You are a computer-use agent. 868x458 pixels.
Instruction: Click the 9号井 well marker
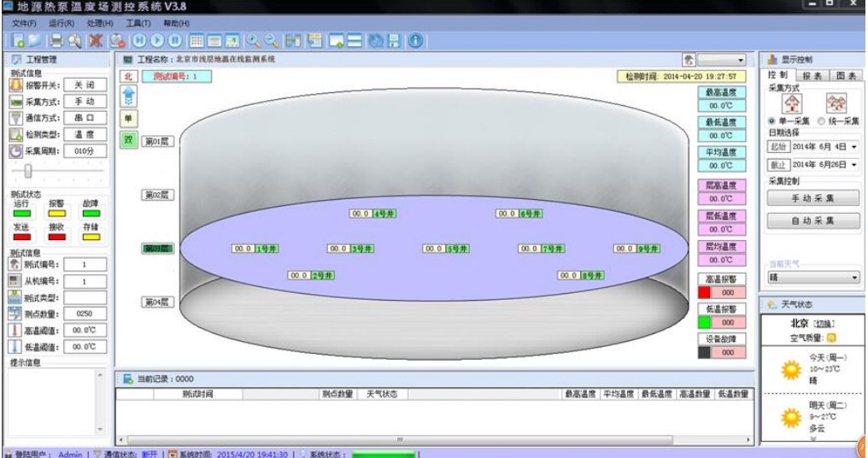[x=636, y=249]
